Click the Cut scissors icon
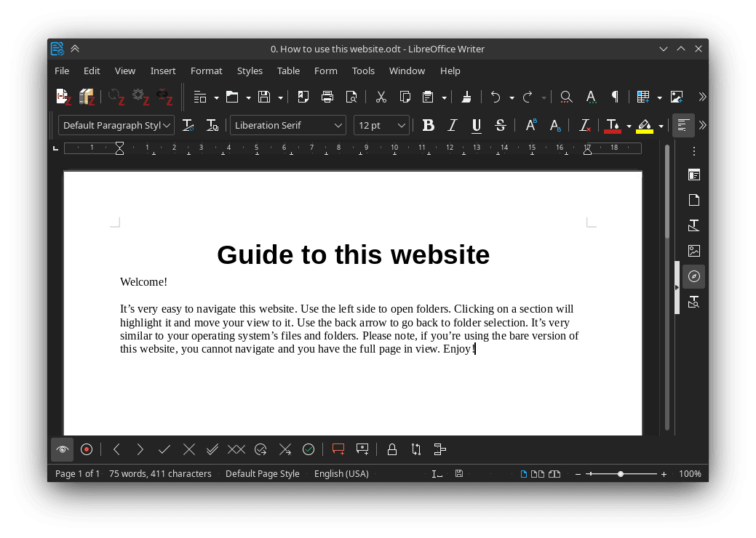 [x=381, y=97]
